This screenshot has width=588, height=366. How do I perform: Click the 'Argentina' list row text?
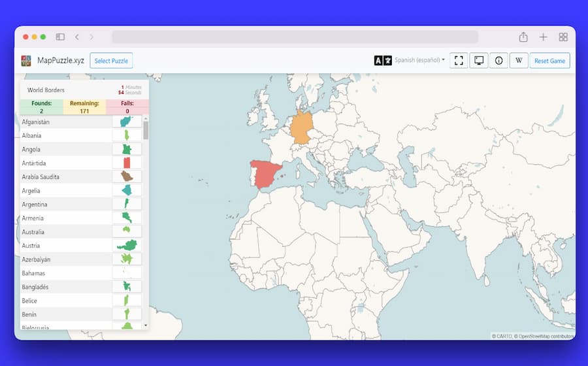tap(35, 205)
